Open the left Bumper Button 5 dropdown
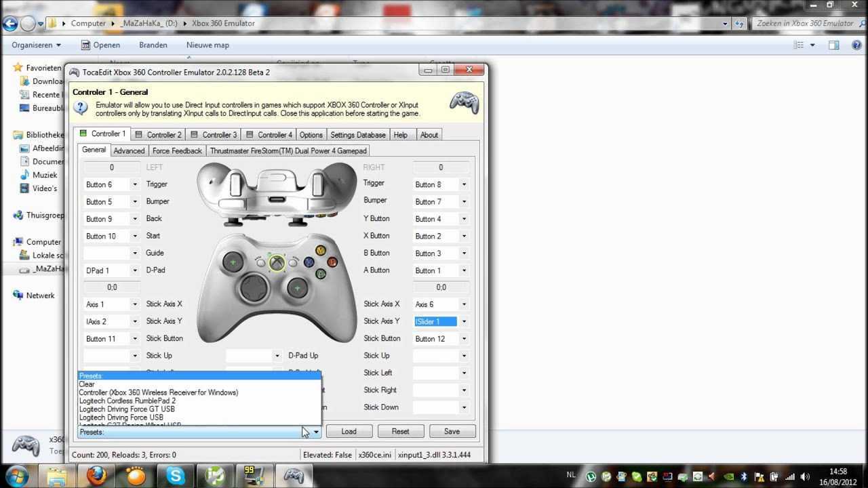Image resolution: width=868 pixels, height=488 pixels. [x=134, y=202]
